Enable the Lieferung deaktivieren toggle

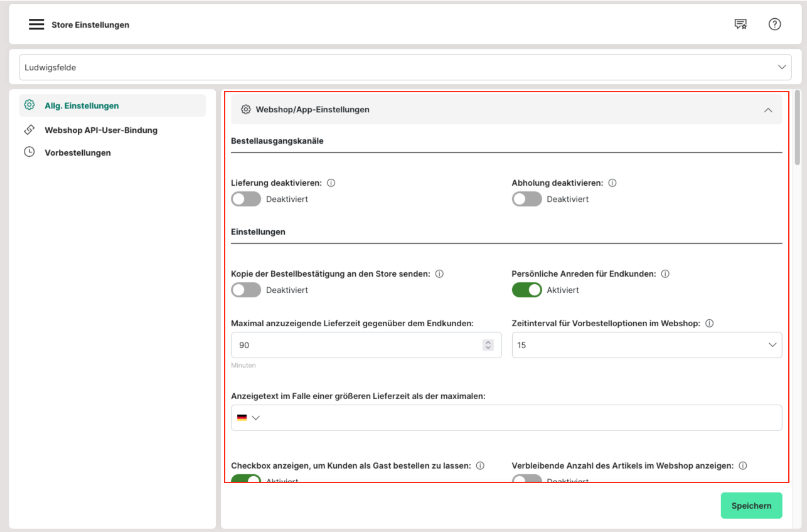[246, 199]
